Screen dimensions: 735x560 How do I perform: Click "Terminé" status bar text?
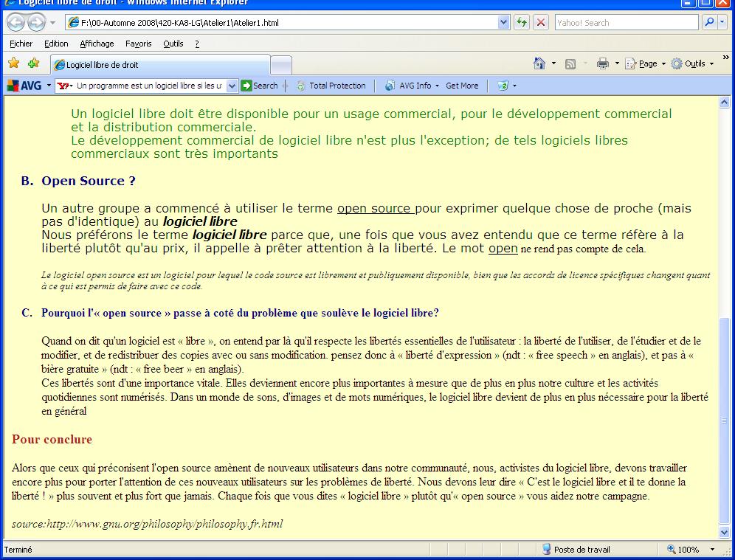[18, 550]
